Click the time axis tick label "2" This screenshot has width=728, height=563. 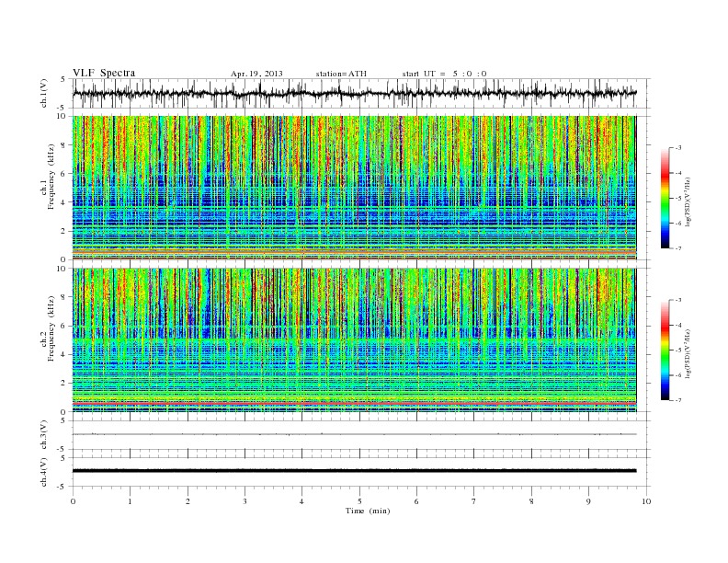coord(188,501)
